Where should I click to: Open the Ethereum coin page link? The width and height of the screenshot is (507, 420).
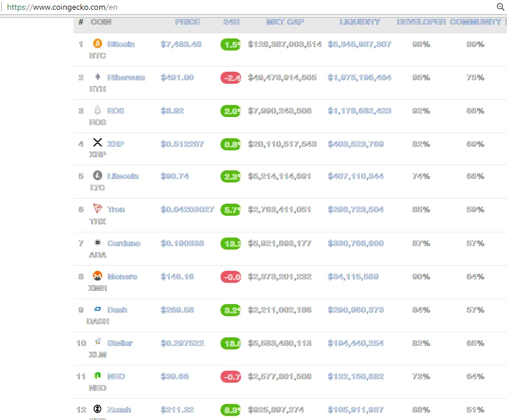click(x=126, y=77)
